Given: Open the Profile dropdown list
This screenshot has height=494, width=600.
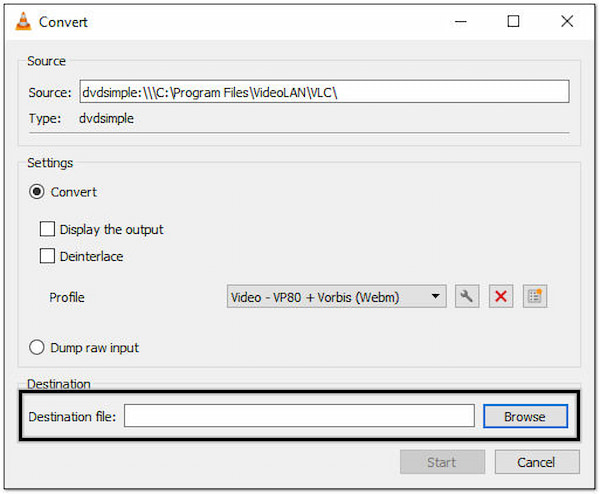Looking at the screenshot, I should 336,297.
